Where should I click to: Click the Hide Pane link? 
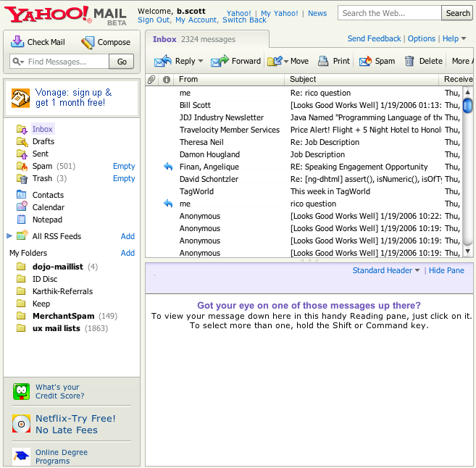[446, 270]
